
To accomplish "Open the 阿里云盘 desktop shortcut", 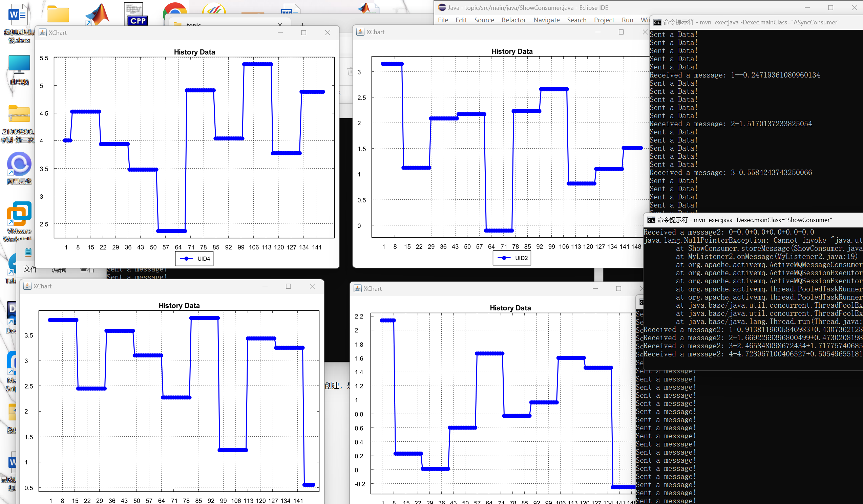I will click(19, 164).
